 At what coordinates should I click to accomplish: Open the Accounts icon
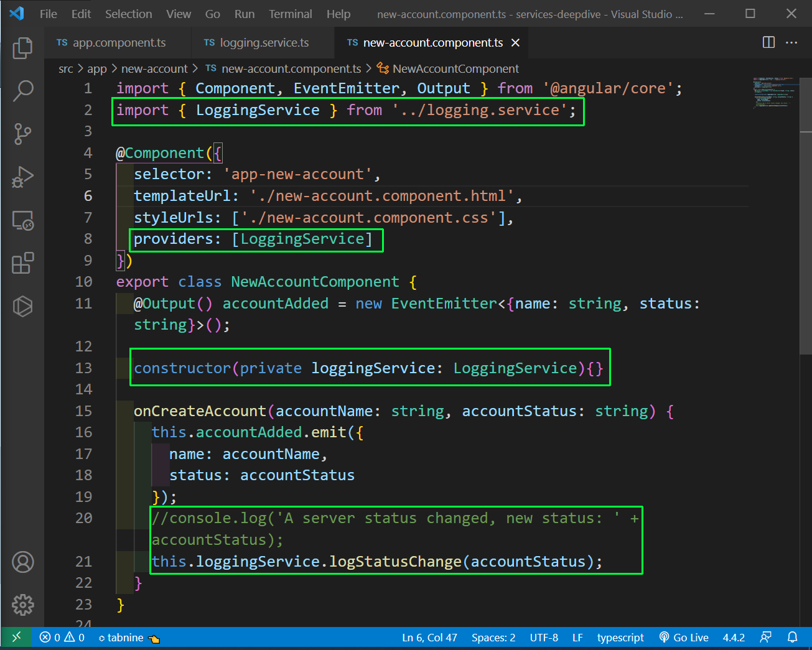[22, 562]
